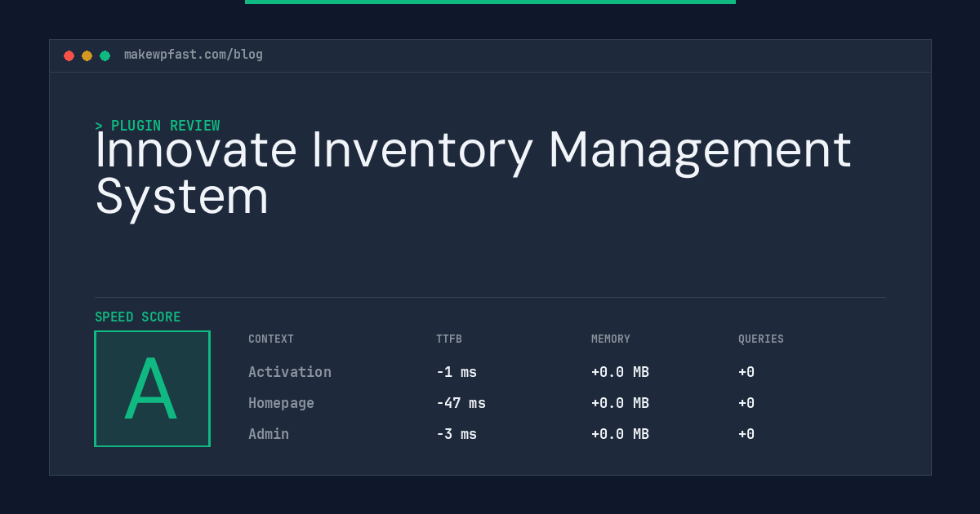This screenshot has height=514, width=980.
Task: Click the TTFB column header
Action: (x=449, y=339)
